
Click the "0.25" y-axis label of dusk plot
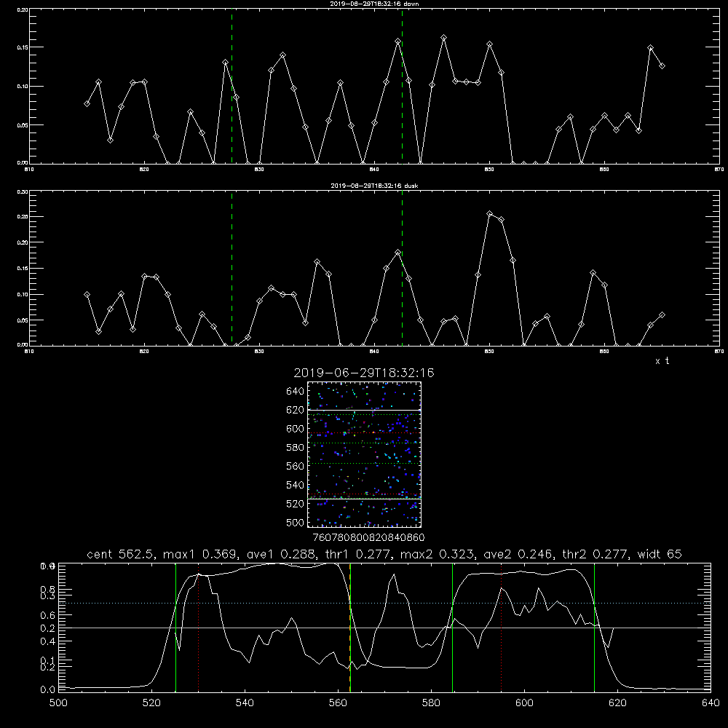23,217
